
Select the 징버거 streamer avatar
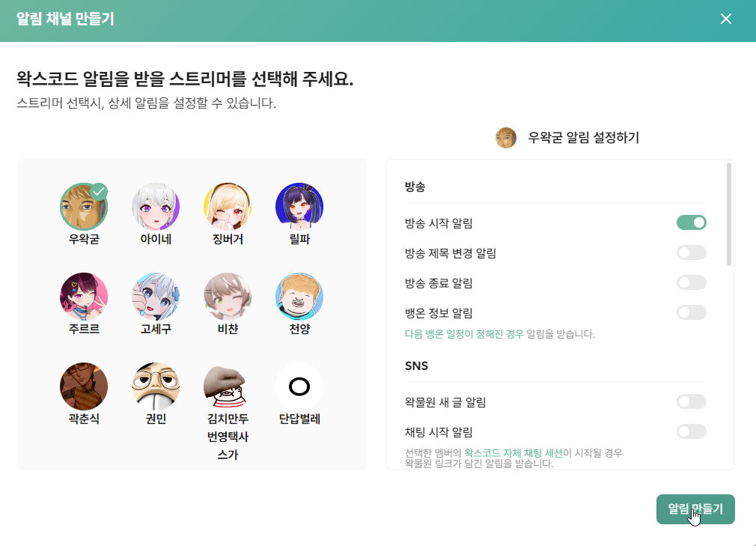click(228, 207)
